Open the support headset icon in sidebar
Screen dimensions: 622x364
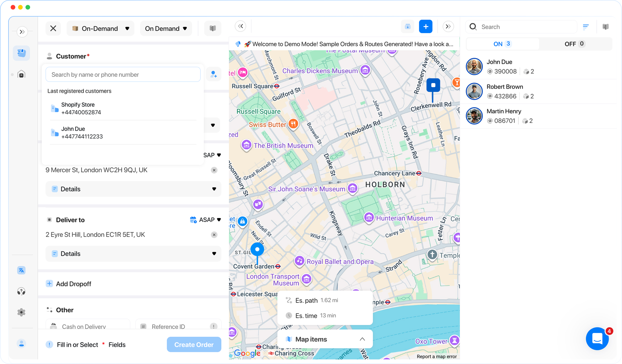(x=21, y=291)
